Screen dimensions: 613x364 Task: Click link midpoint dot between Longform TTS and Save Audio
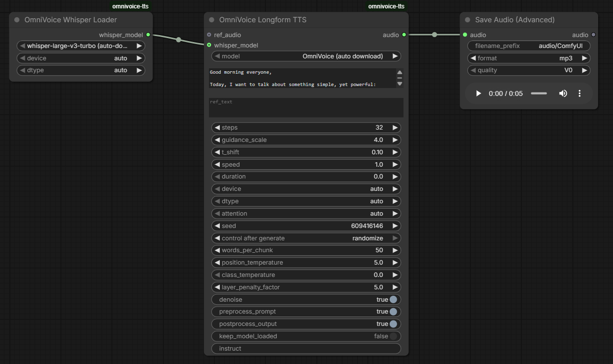coord(434,35)
